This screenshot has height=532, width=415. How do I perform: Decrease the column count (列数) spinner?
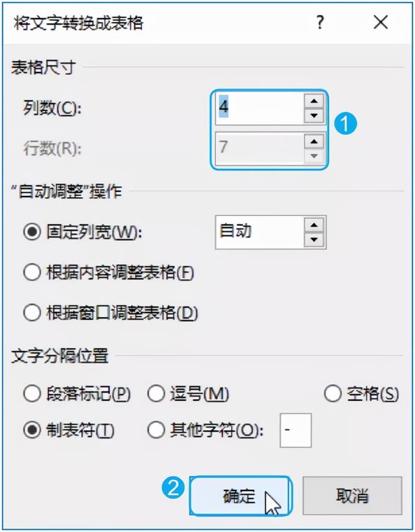(x=314, y=115)
